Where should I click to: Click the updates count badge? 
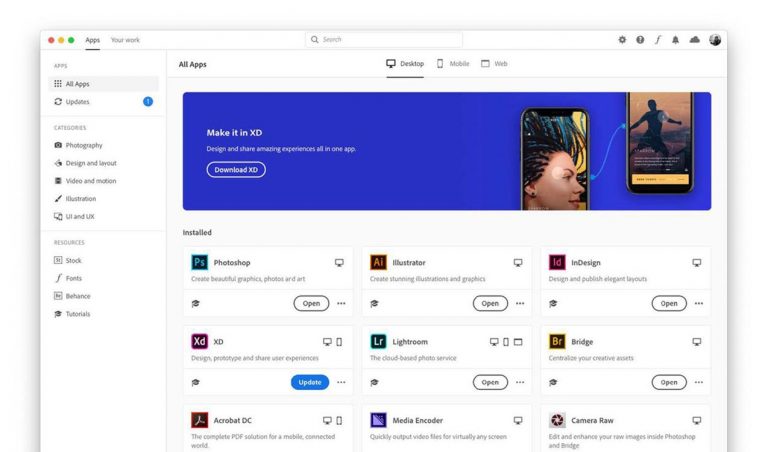coord(148,102)
